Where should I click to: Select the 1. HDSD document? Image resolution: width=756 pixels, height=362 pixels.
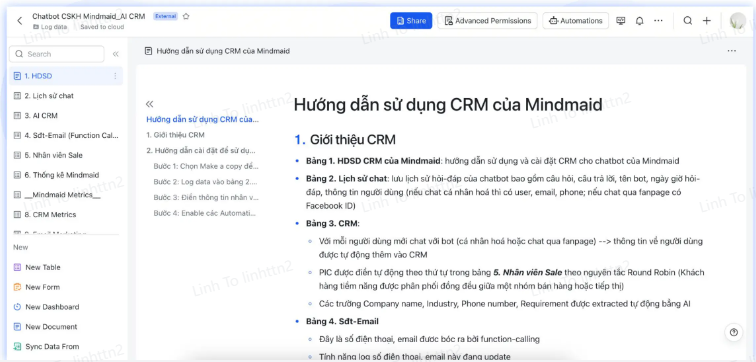click(66, 76)
